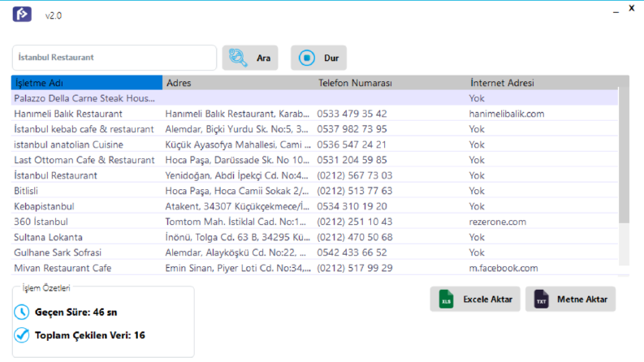Viewport: 644px width, 362px height.
Task: Minimize the application window
Action: (616, 12)
